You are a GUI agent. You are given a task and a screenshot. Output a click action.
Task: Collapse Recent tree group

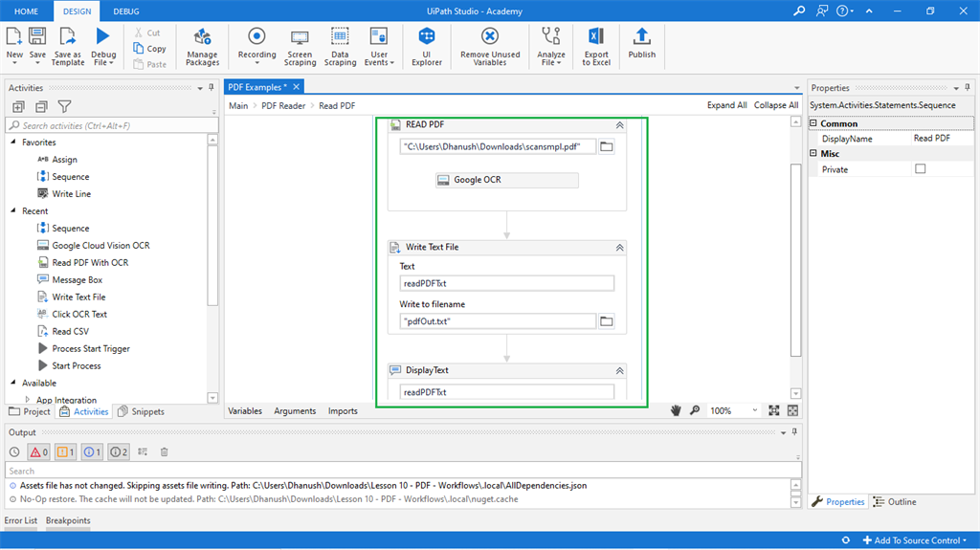pos(13,210)
